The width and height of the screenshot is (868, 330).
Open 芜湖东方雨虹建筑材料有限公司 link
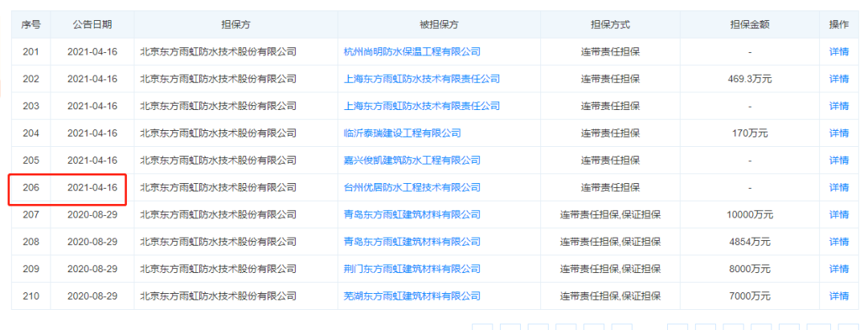click(x=411, y=296)
